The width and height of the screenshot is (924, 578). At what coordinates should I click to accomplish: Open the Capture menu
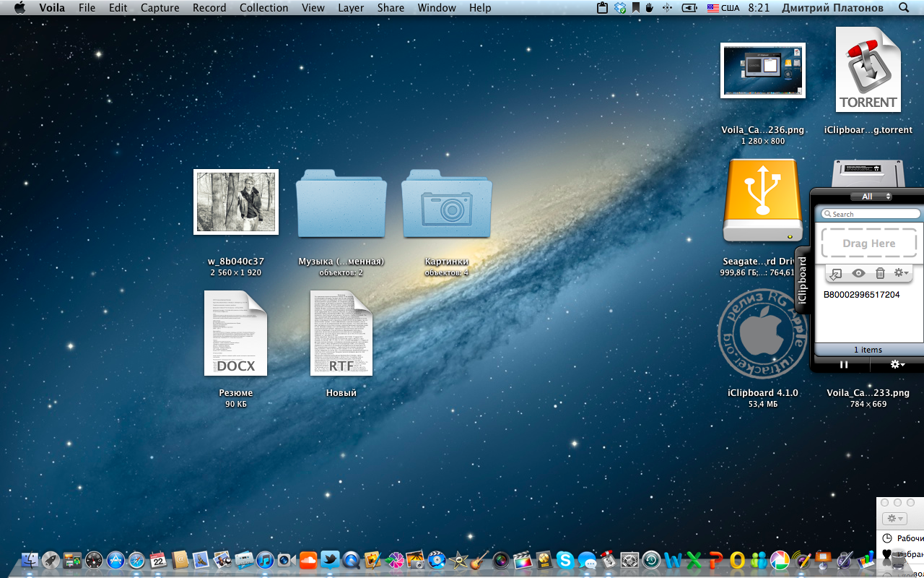click(x=160, y=8)
